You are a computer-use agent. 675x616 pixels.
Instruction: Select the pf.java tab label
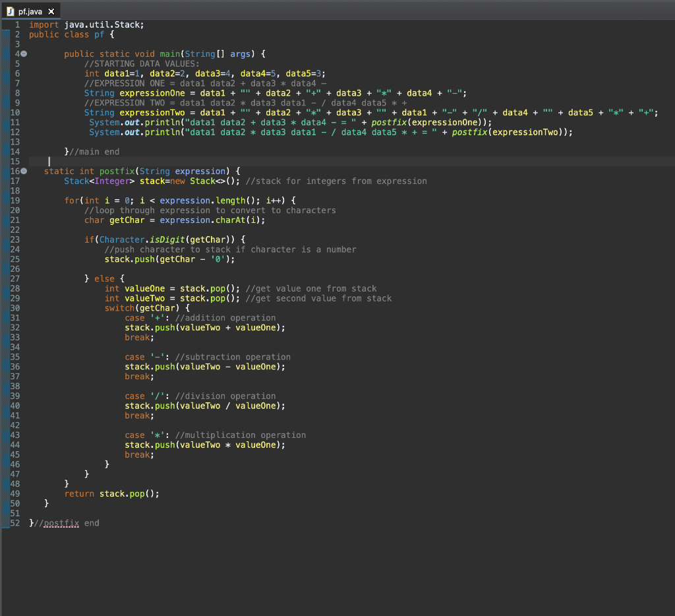tap(30, 12)
